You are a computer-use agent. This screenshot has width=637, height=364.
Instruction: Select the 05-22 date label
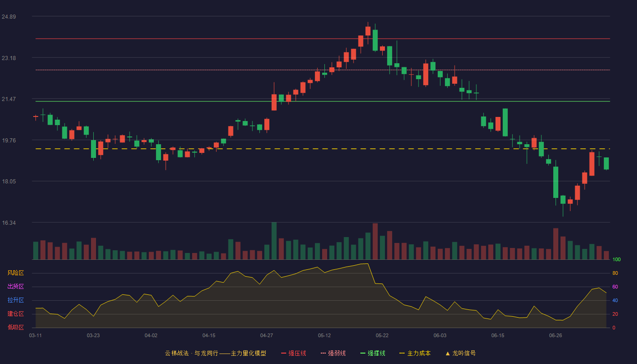click(x=382, y=335)
